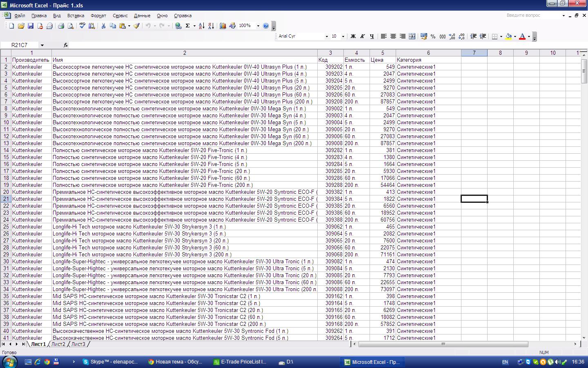Toggle Italic (К) formatting
This screenshot has height=368, width=588.
click(363, 36)
